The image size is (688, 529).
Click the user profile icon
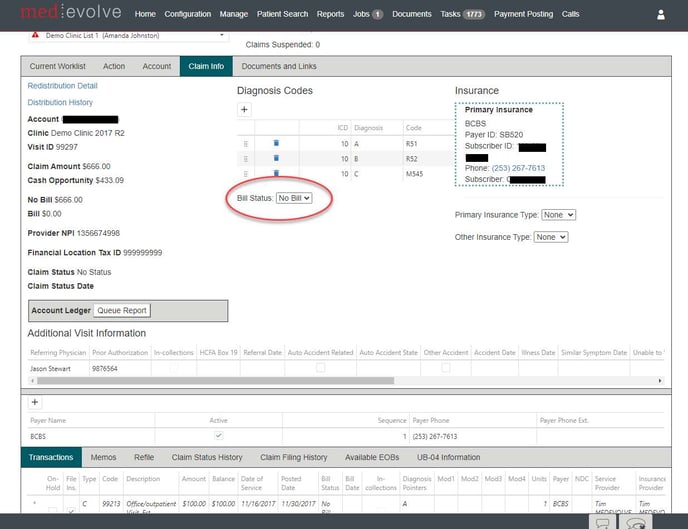click(x=660, y=15)
